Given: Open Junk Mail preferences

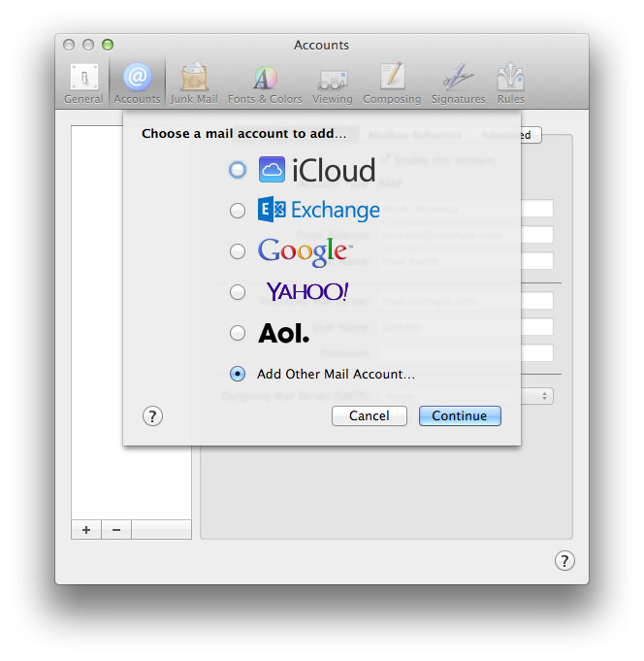Looking at the screenshot, I should pyautogui.click(x=194, y=83).
